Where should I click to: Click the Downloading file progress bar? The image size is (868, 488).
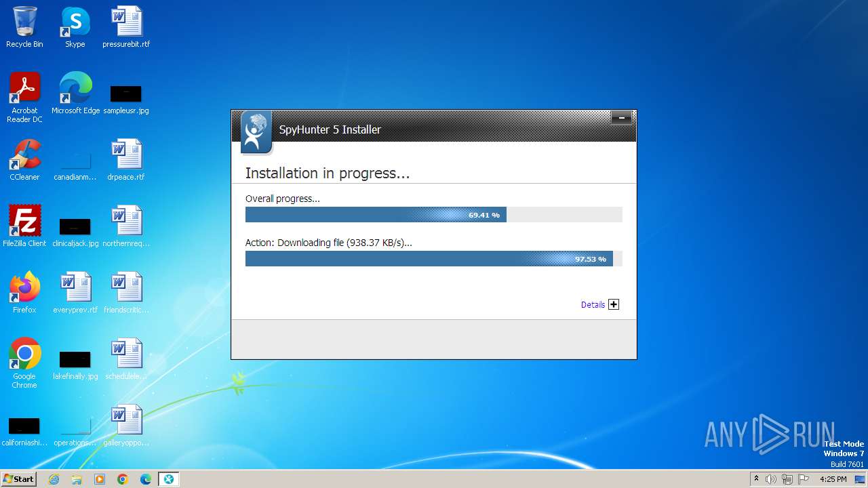click(x=433, y=259)
